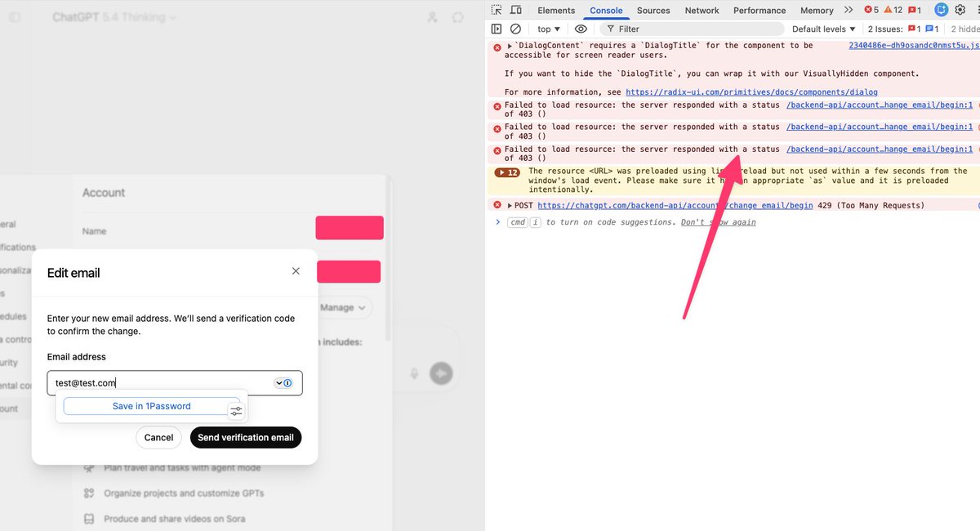Create a live expression with the eye icon
The height and width of the screenshot is (531, 980).
pyautogui.click(x=581, y=29)
